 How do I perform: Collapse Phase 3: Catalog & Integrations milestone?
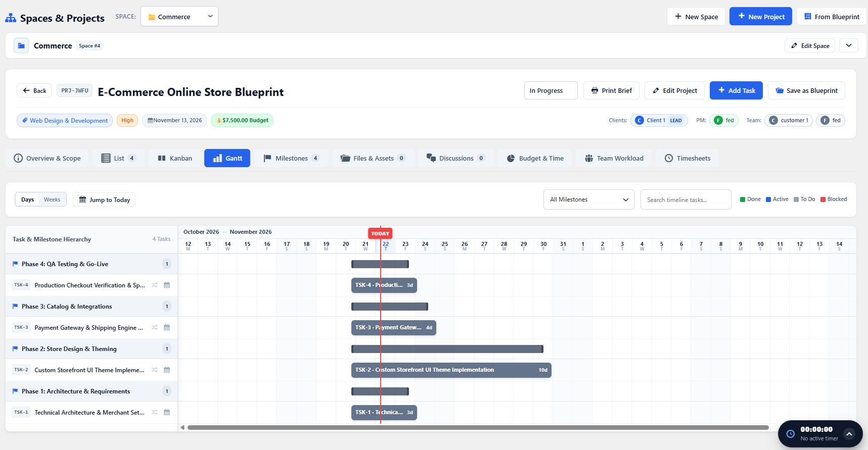(91, 306)
